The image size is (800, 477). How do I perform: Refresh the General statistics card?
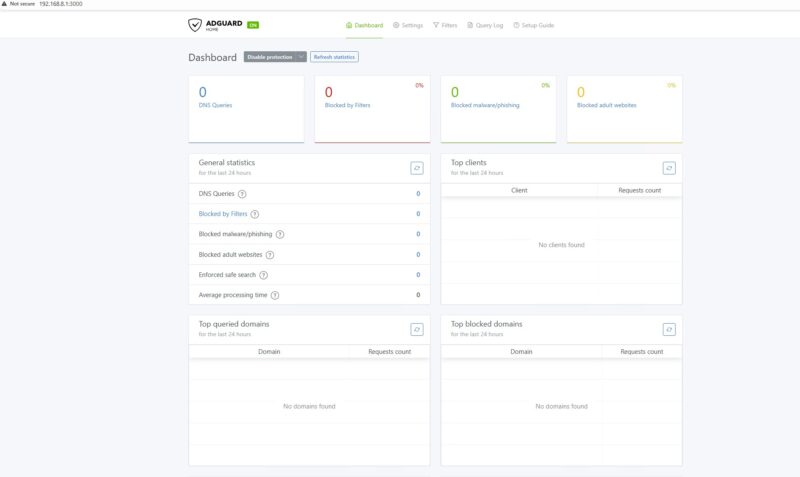417,168
